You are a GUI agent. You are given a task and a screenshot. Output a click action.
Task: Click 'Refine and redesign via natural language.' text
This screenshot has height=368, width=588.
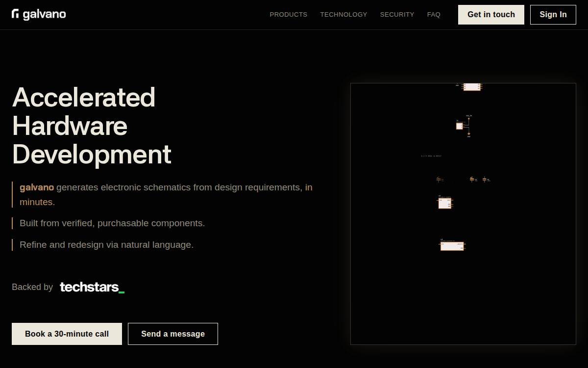click(106, 245)
